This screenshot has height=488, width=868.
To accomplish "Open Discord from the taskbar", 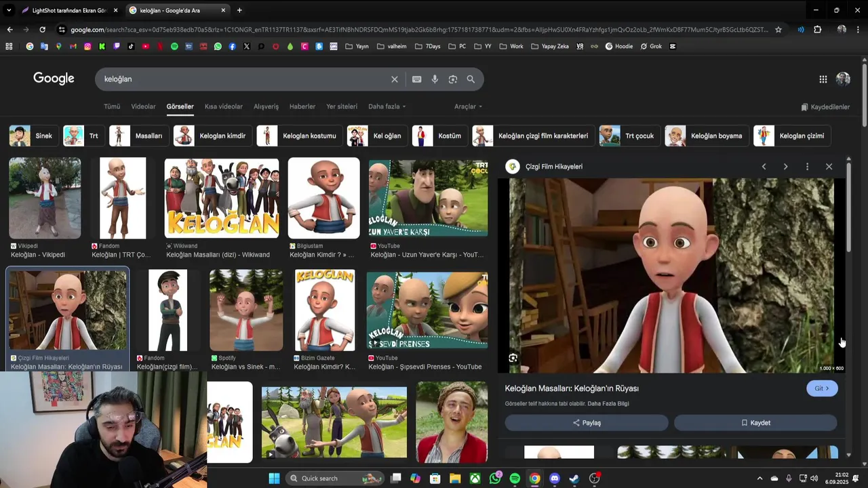I will pyautogui.click(x=555, y=479).
